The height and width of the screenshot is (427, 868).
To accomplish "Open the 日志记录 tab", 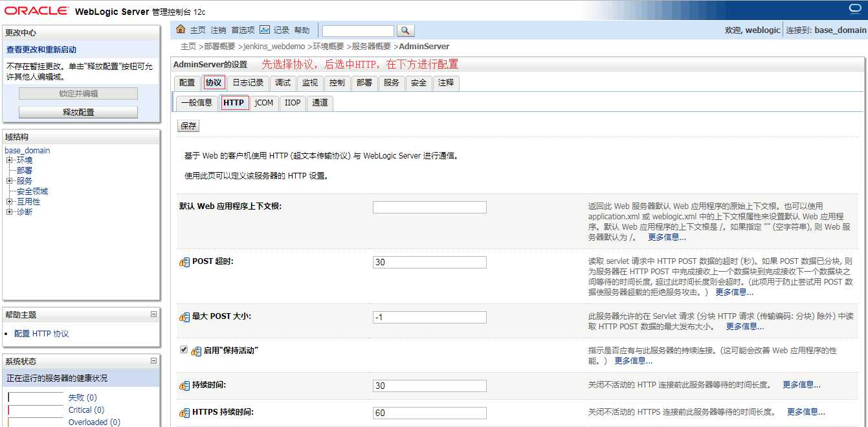I will click(x=248, y=83).
